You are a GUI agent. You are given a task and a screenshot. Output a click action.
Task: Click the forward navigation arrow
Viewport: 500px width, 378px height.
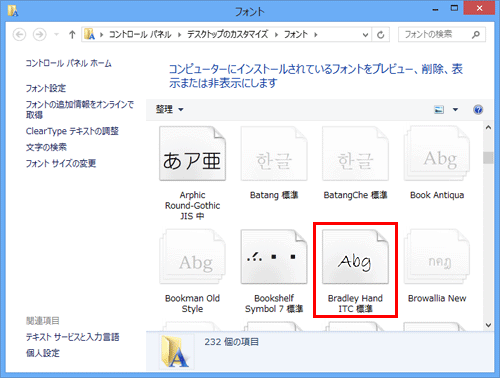click(40, 34)
